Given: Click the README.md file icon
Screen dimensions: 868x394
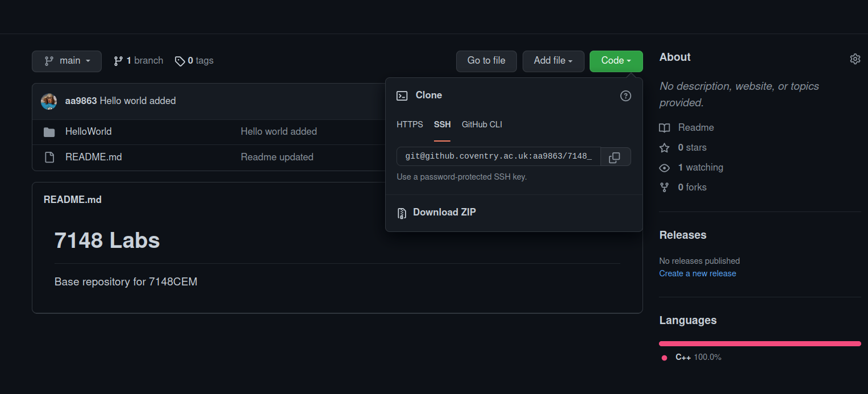Looking at the screenshot, I should pyautogui.click(x=49, y=157).
